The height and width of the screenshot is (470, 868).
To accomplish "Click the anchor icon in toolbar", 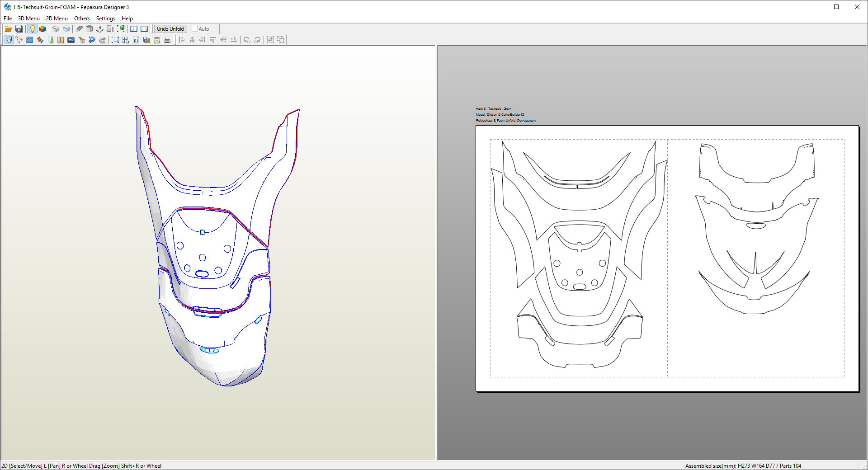I will (100, 29).
